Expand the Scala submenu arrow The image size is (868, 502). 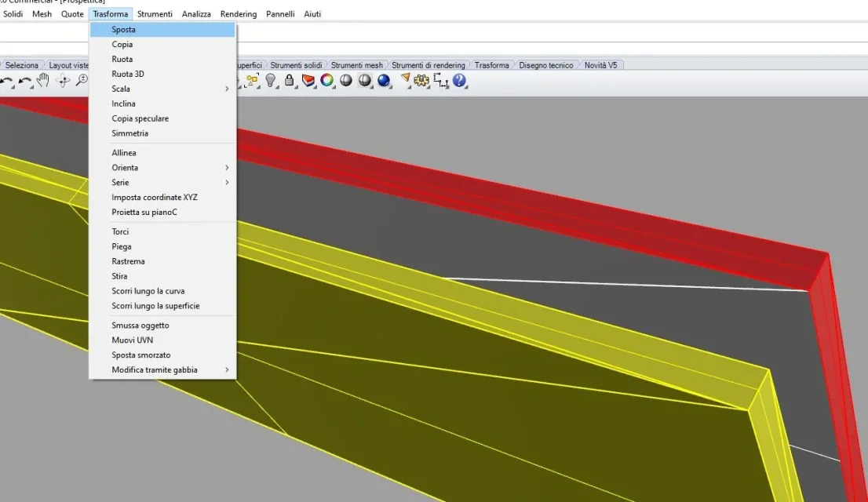(226, 89)
